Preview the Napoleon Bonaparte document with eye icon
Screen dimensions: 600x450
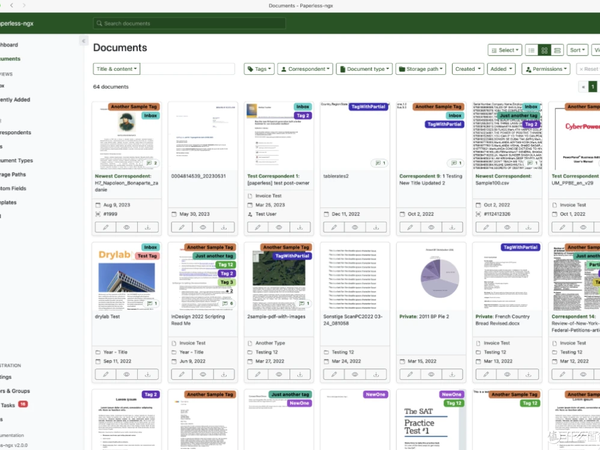[x=127, y=227]
